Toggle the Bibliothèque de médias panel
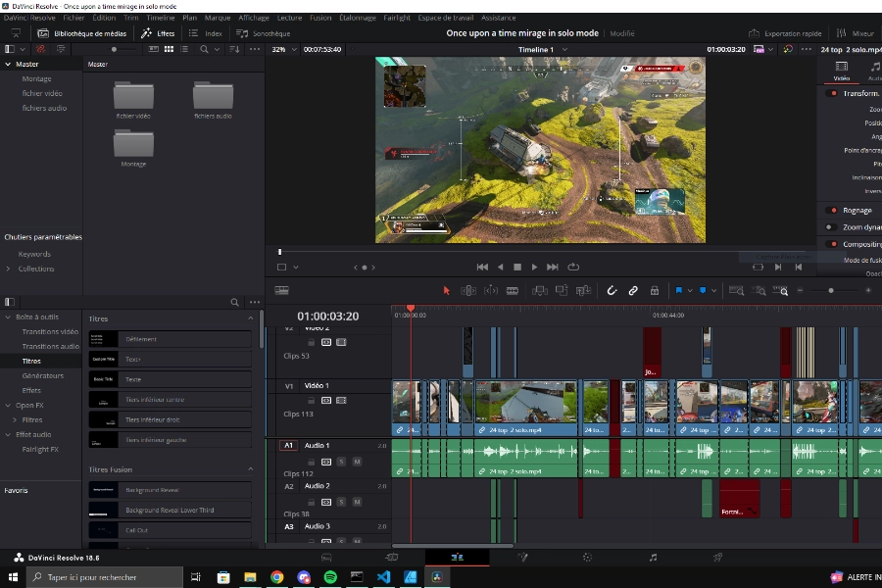This screenshot has height=588, width=882. coord(82,33)
